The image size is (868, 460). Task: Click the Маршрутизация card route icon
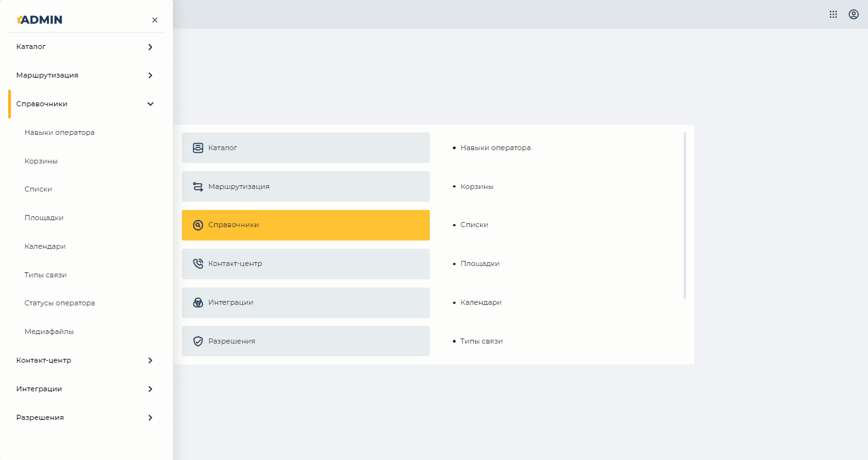coord(198,186)
